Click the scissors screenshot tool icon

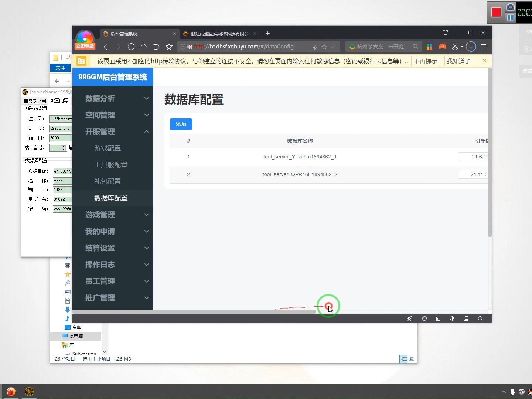(x=455, y=47)
